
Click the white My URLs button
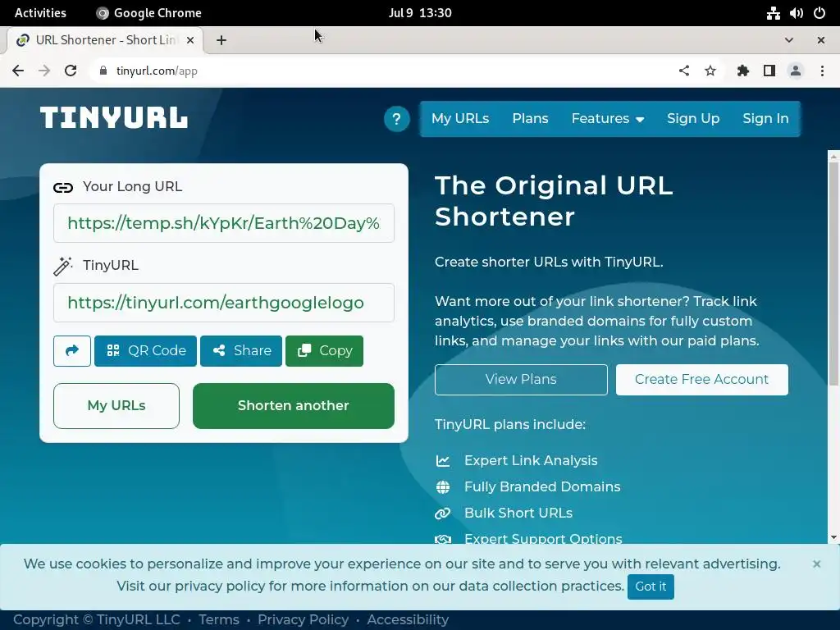click(116, 405)
